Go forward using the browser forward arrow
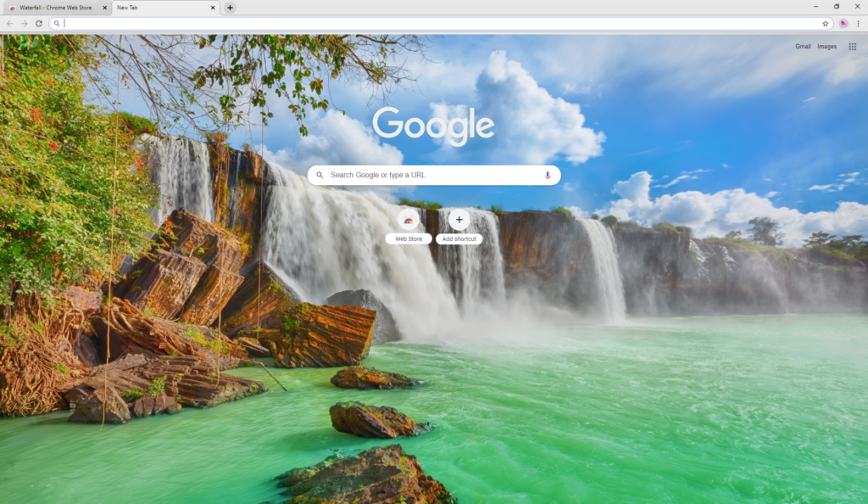 (x=25, y=23)
